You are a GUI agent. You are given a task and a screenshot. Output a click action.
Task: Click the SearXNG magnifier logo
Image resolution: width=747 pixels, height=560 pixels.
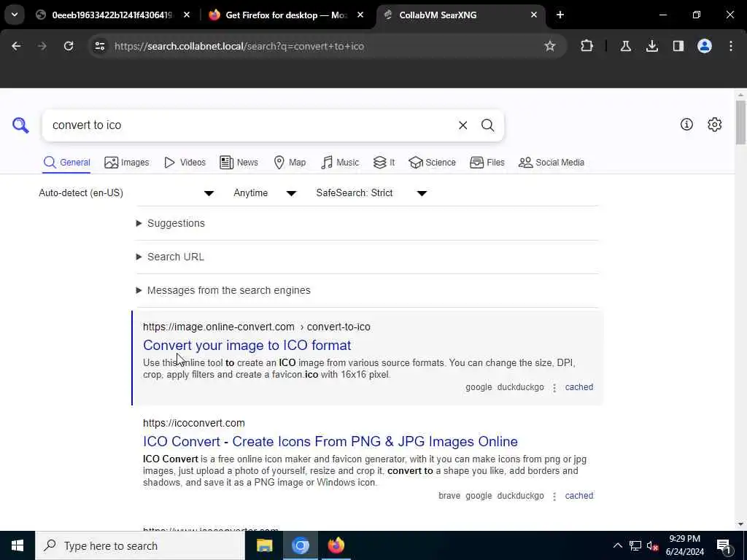(x=20, y=125)
